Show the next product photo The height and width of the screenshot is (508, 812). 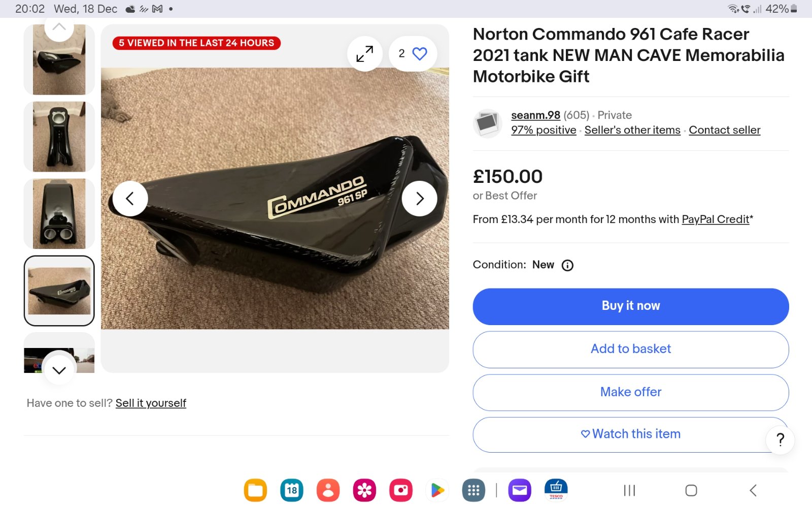(x=419, y=199)
